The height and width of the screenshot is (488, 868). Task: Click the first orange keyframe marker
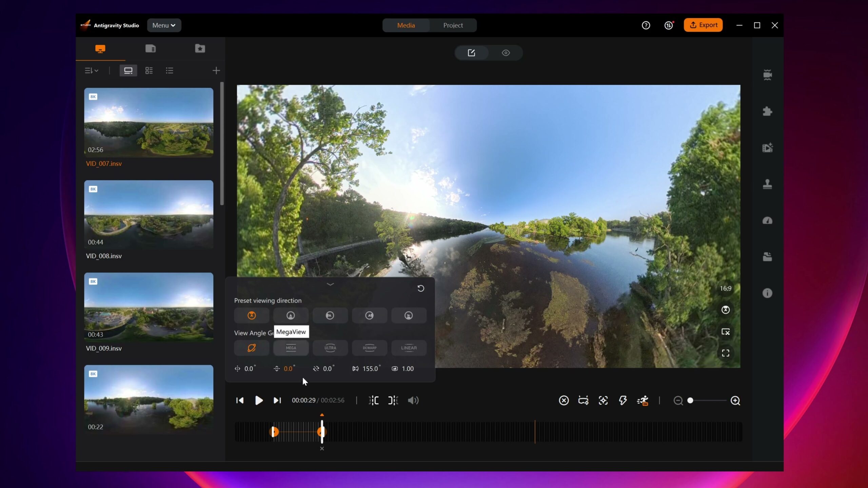(x=274, y=432)
